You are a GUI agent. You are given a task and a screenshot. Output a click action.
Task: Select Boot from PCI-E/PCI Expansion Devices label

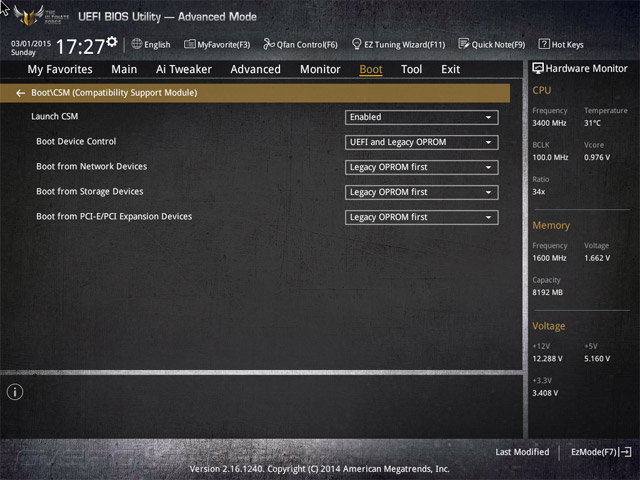(114, 216)
